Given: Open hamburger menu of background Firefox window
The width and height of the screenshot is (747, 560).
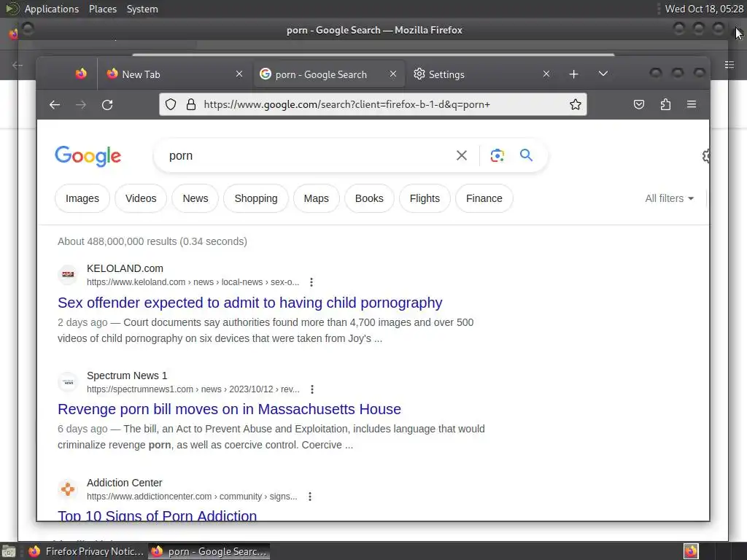Looking at the screenshot, I should 729,65.
